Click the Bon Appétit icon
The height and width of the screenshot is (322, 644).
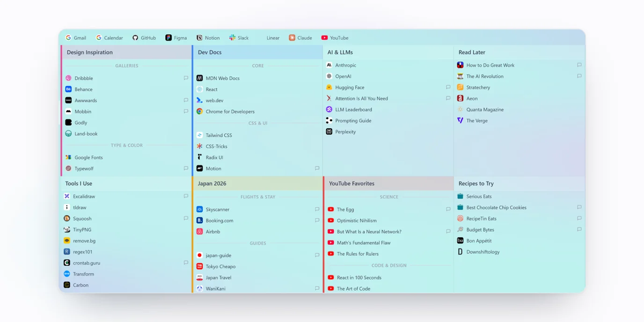pyautogui.click(x=460, y=241)
